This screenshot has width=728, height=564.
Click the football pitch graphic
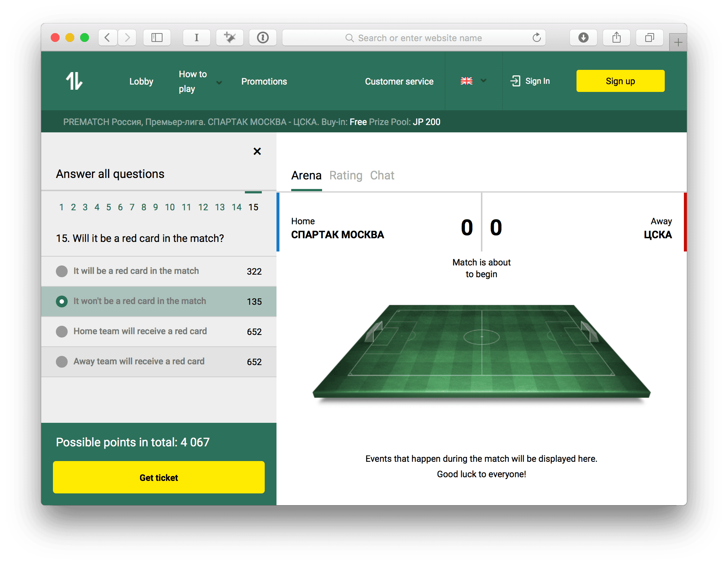482,352
